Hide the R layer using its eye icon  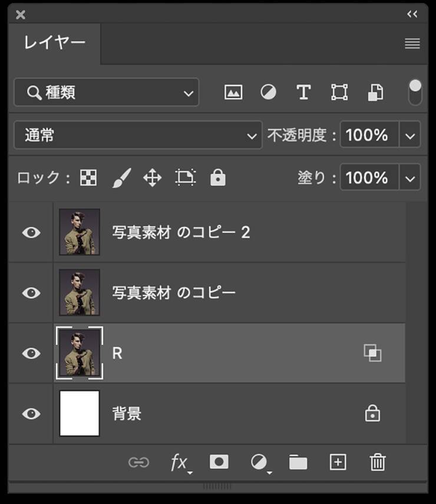[x=31, y=353]
